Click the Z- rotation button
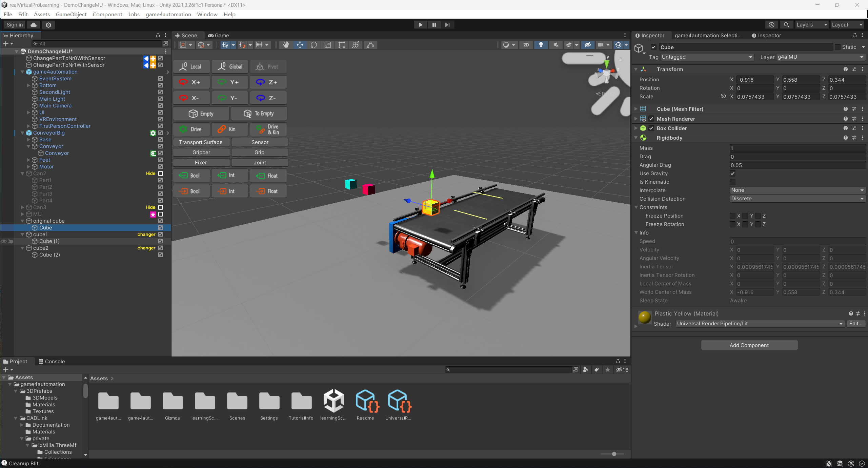The image size is (868, 468). (268, 98)
